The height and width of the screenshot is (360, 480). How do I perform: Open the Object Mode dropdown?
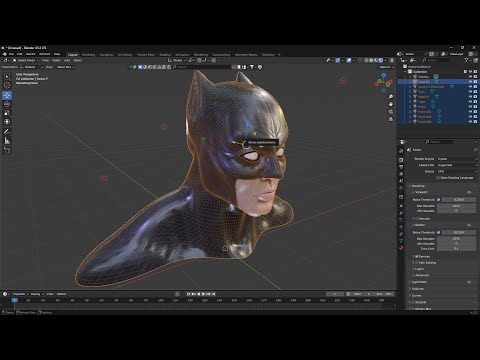point(26,60)
